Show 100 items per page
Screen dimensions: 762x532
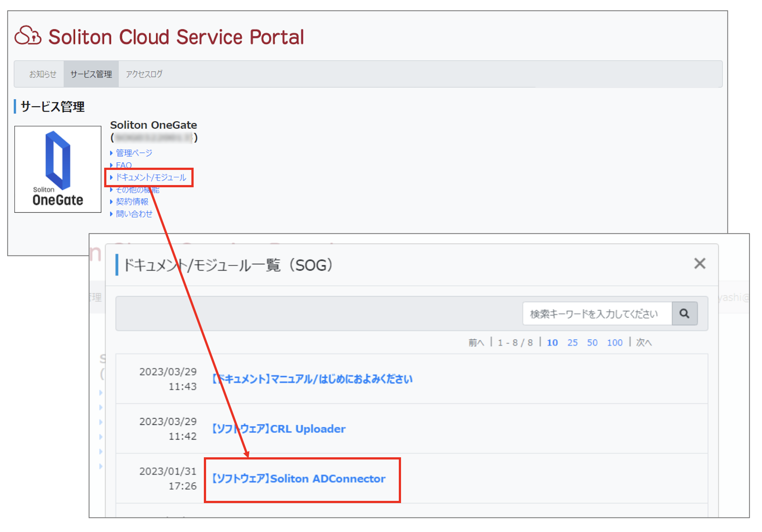pos(615,343)
